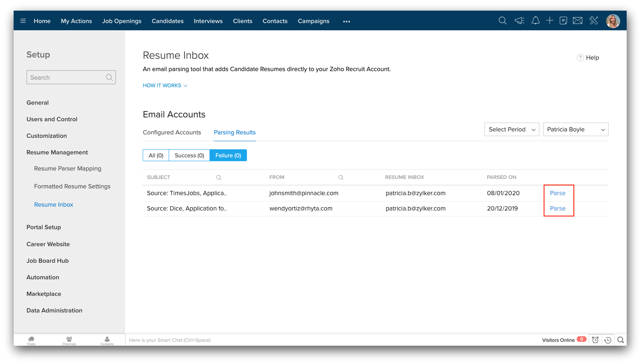The image size is (642, 364).
Task: Click the Help link
Action: pos(592,57)
